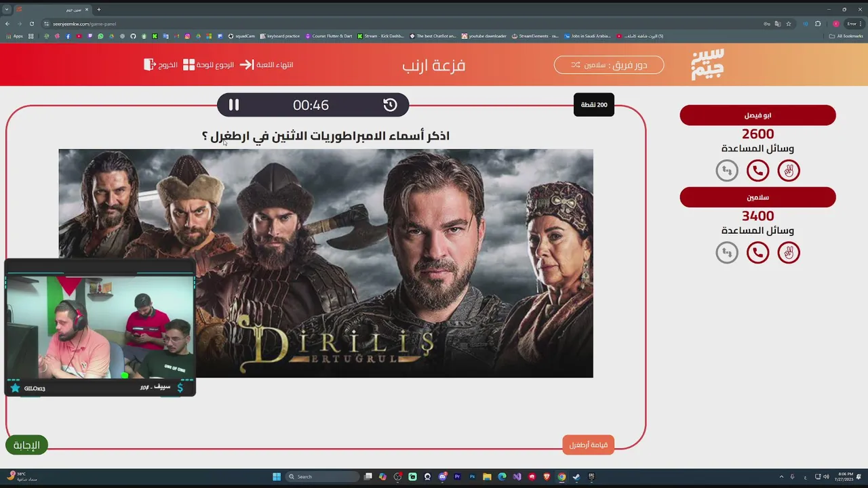Image resolution: width=868 pixels, height=488 pixels.
Task: Click the سلامين team name banner
Action: pyautogui.click(x=757, y=197)
